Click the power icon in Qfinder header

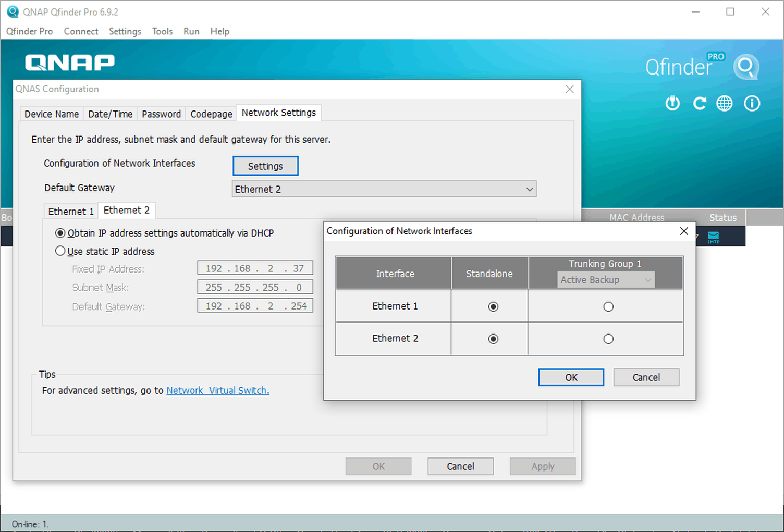[672, 103]
